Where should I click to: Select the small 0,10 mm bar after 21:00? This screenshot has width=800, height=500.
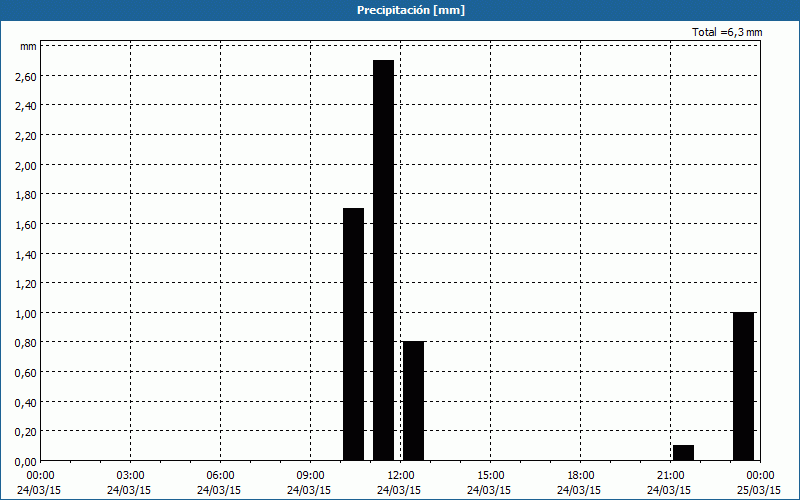click(x=683, y=453)
